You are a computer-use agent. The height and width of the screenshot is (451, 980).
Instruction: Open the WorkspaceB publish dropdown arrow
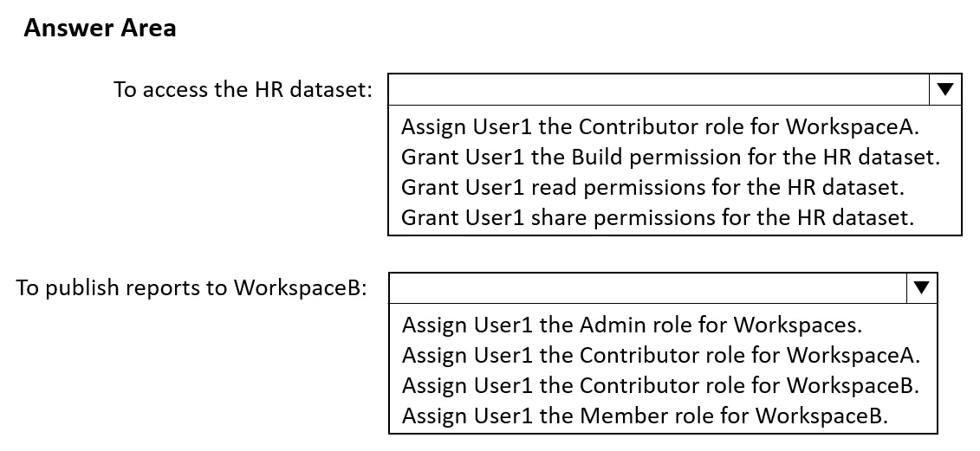tap(921, 288)
